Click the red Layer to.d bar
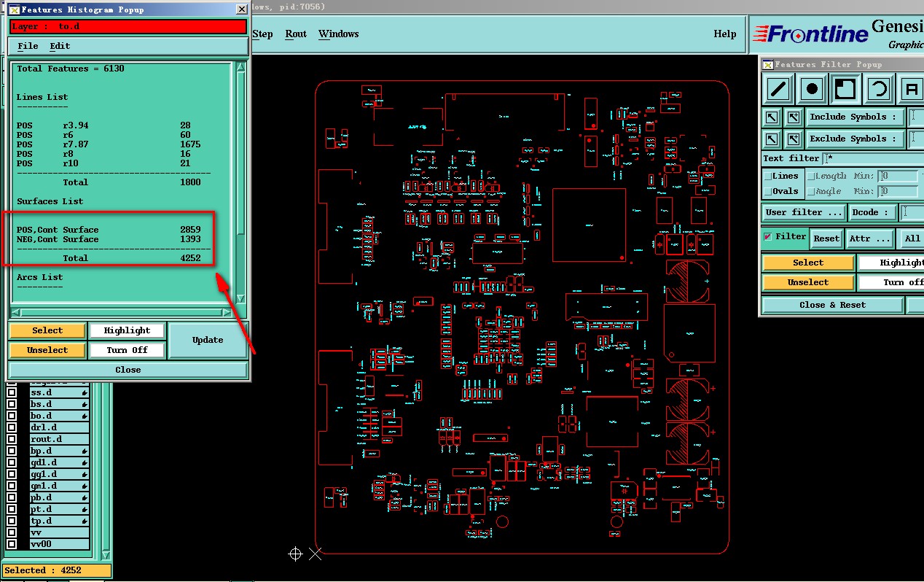Viewport: 924px width, 582px height. (128, 26)
